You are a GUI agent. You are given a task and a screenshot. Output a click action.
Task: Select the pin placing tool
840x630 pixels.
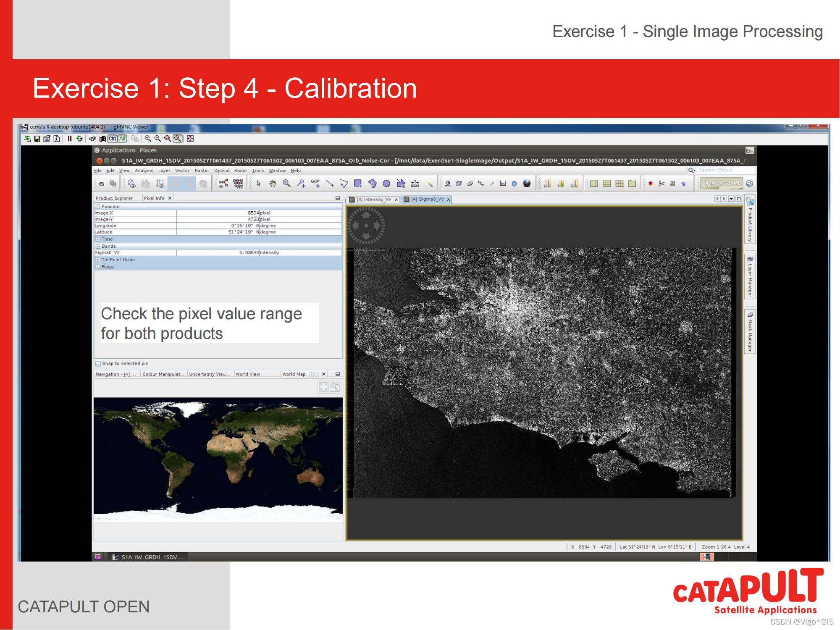[301, 184]
